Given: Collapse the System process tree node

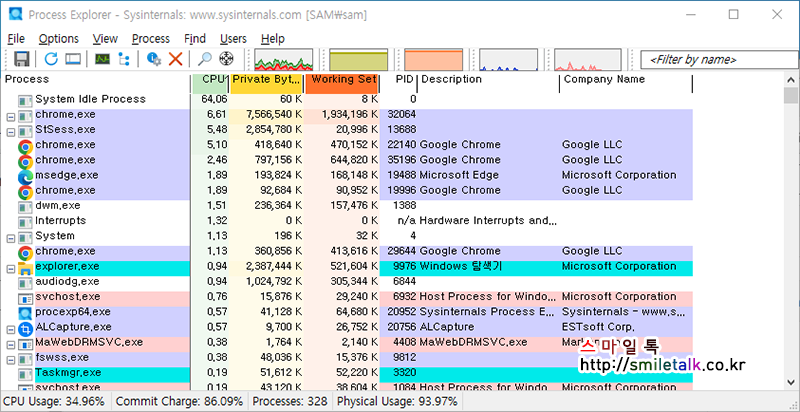Looking at the screenshot, I should pyautogui.click(x=11, y=238).
